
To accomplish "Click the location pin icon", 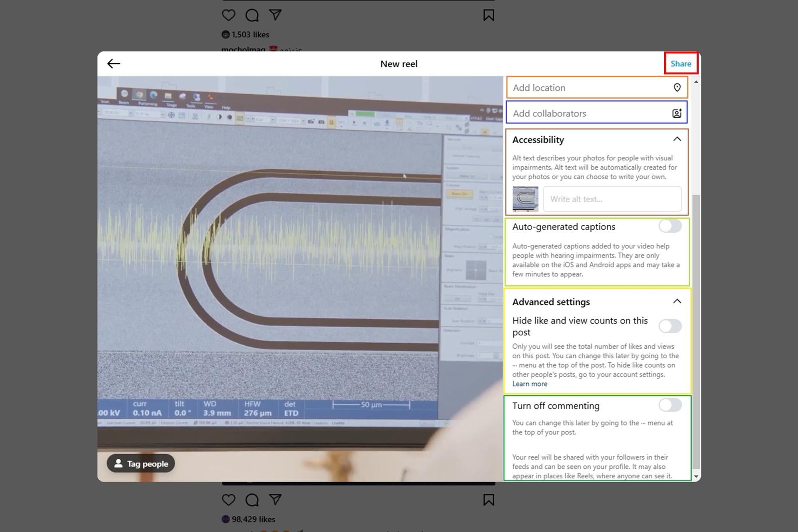I will coord(677,88).
